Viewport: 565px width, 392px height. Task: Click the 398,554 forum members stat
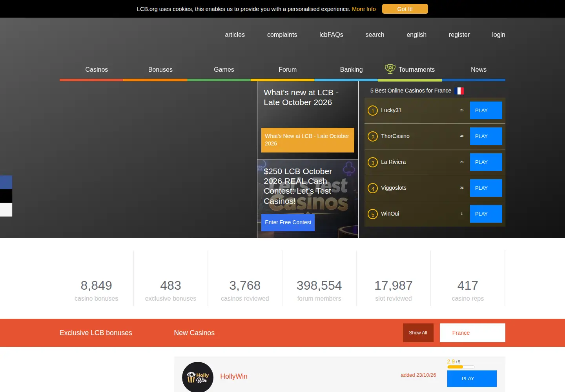point(319,290)
